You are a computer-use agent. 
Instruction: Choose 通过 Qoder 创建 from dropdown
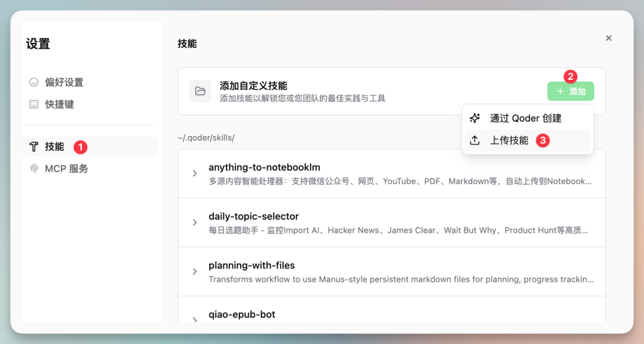(528, 118)
